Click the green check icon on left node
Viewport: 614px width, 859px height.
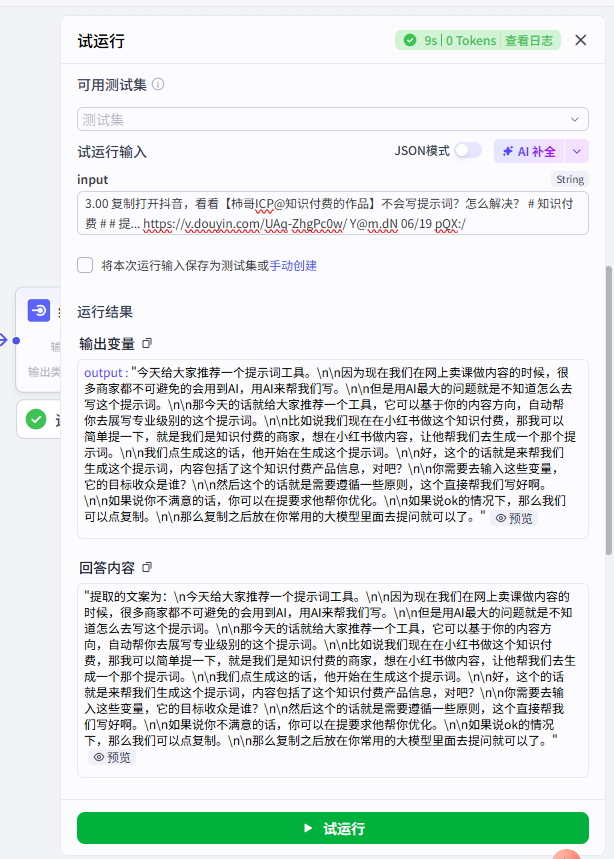pos(36,419)
